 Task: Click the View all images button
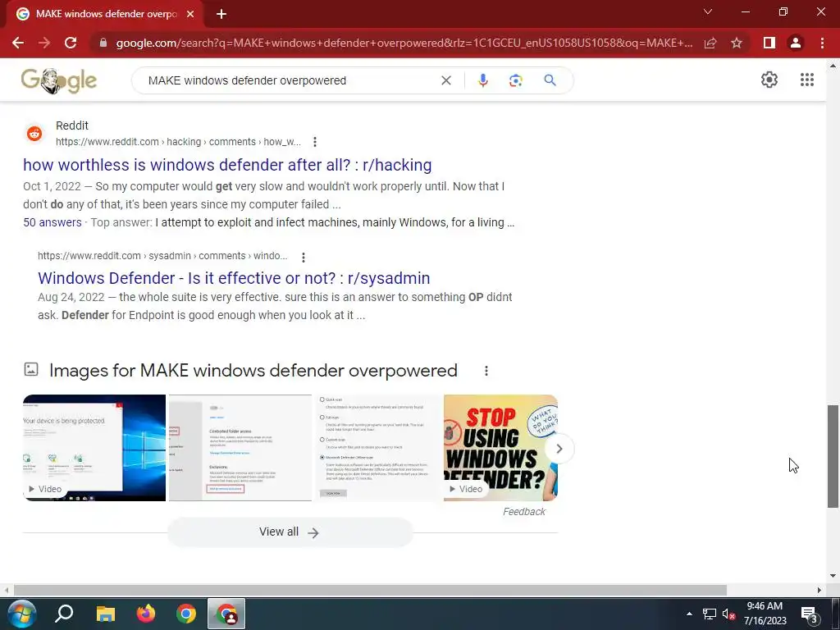pyautogui.click(x=290, y=532)
